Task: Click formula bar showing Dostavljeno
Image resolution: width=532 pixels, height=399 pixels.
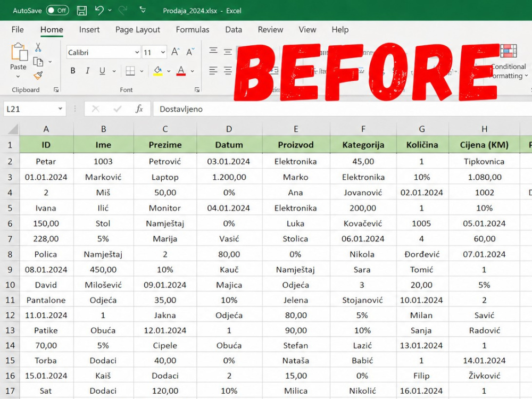Action: tap(342, 109)
